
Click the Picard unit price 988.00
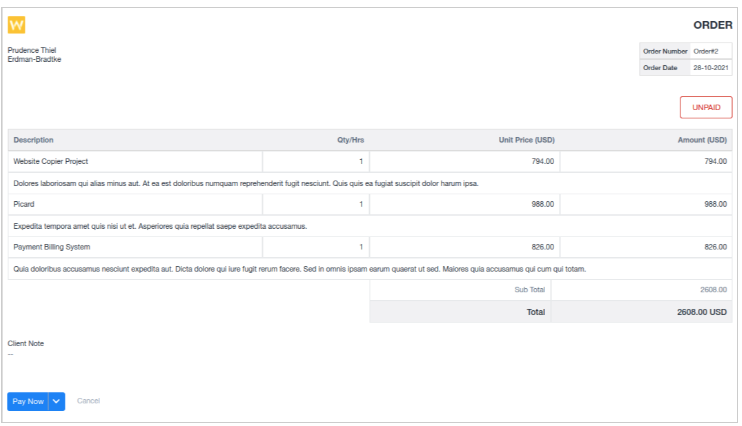tap(542, 204)
